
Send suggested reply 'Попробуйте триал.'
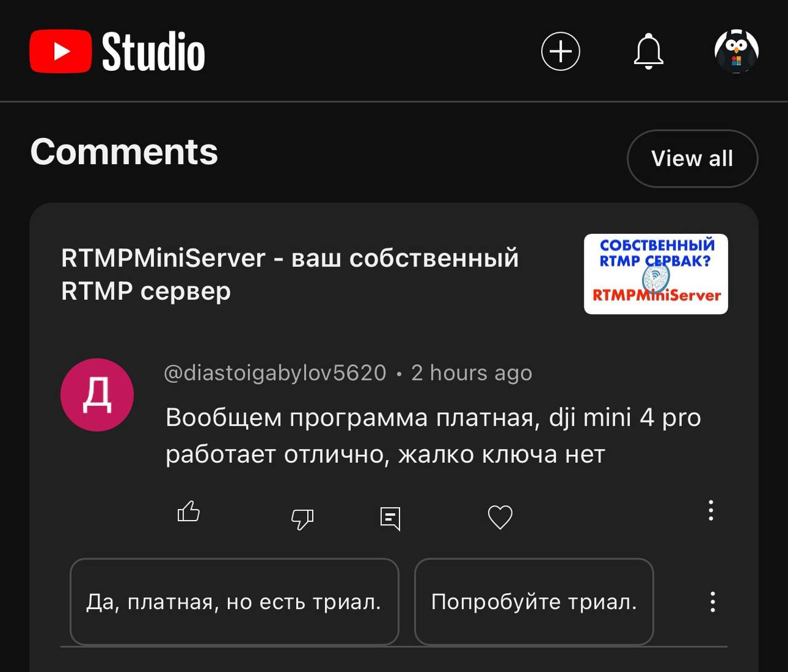(x=534, y=602)
